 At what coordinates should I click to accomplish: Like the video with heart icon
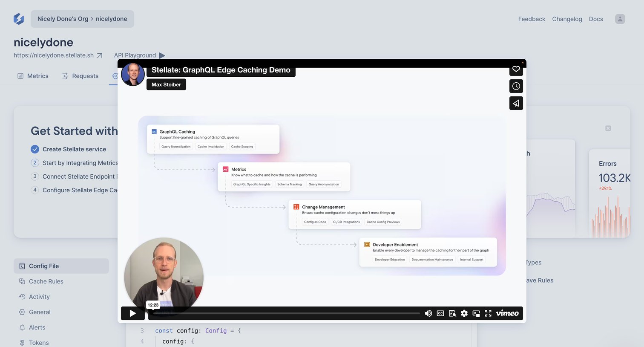coord(516,69)
